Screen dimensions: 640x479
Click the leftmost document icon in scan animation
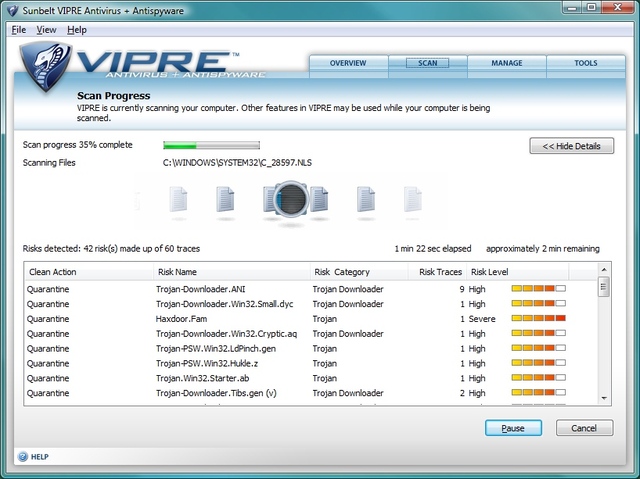(x=178, y=200)
